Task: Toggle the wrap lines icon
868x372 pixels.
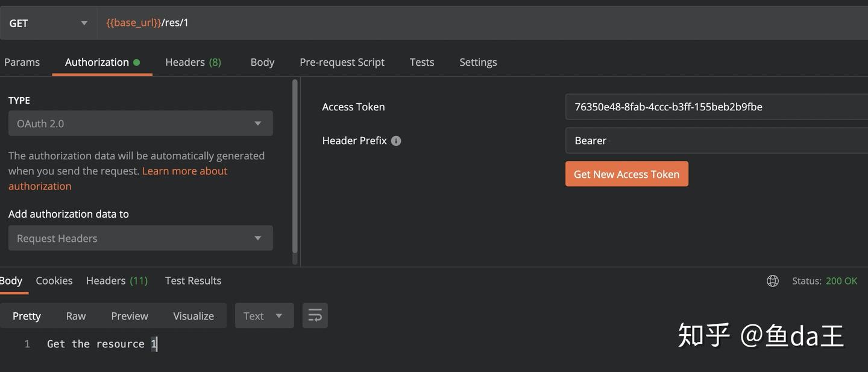Action: (x=315, y=315)
